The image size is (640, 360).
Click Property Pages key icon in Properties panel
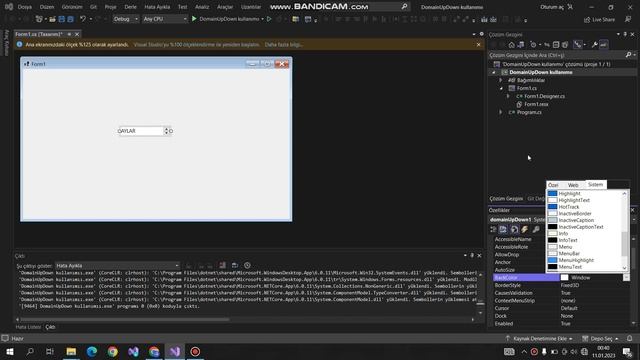coord(536,229)
